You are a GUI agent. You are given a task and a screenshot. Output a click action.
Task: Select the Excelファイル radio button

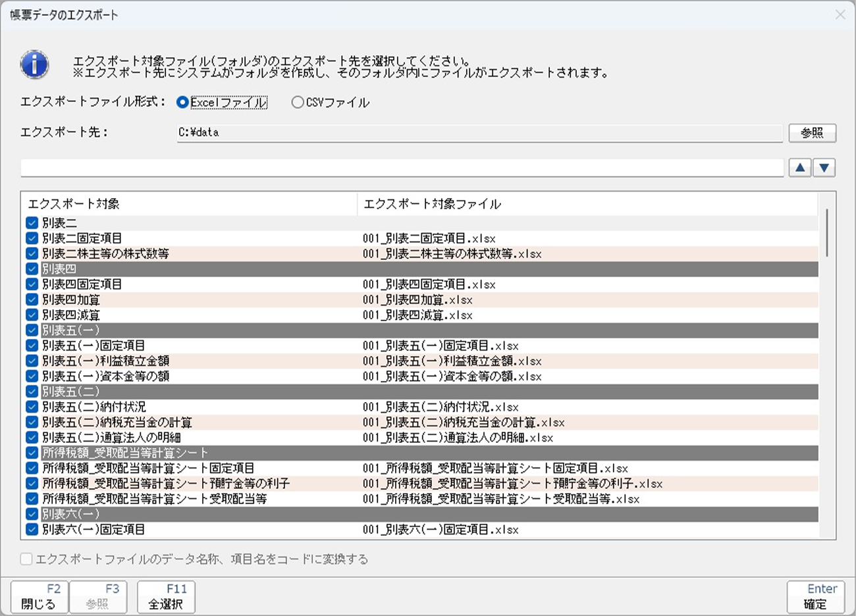[183, 103]
